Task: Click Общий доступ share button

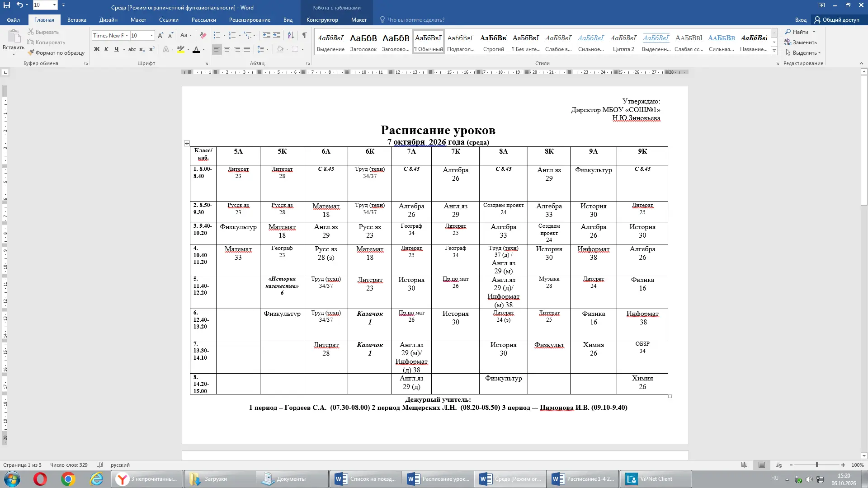Action: pos(837,19)
